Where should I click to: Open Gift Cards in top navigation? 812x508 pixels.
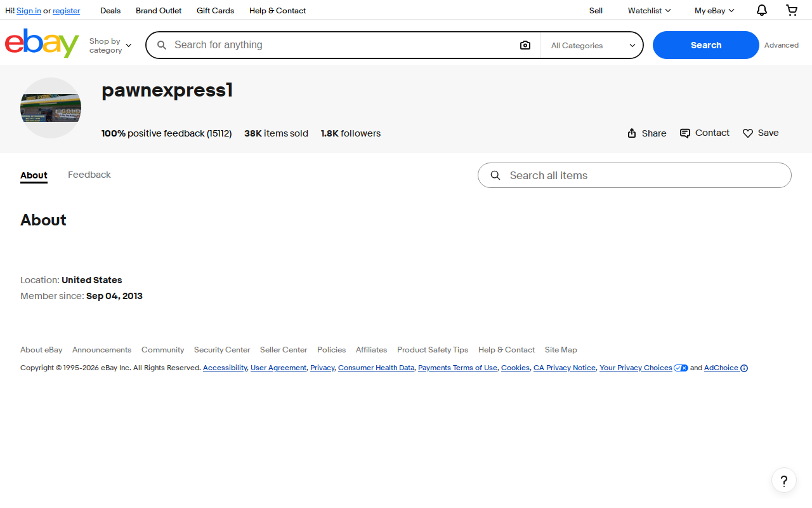(215, 11)
